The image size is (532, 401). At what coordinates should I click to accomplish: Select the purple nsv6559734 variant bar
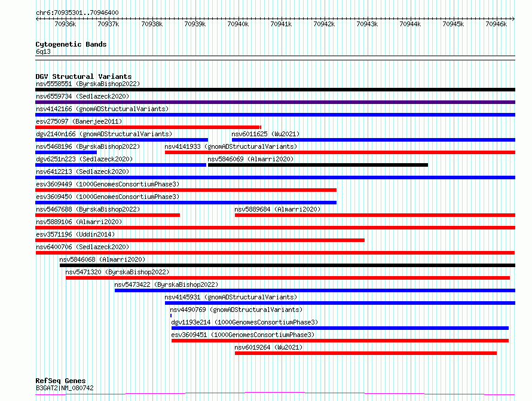275,102
